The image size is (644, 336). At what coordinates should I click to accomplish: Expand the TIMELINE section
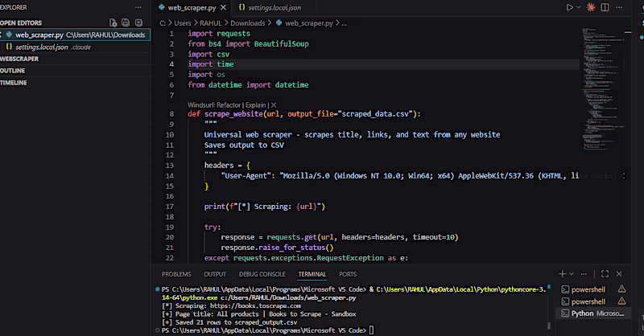14,83
